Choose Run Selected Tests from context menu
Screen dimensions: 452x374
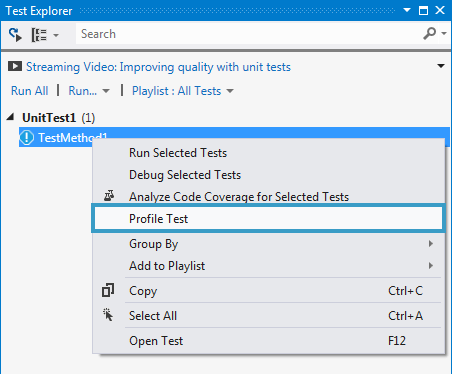click(x=269, y=153)
